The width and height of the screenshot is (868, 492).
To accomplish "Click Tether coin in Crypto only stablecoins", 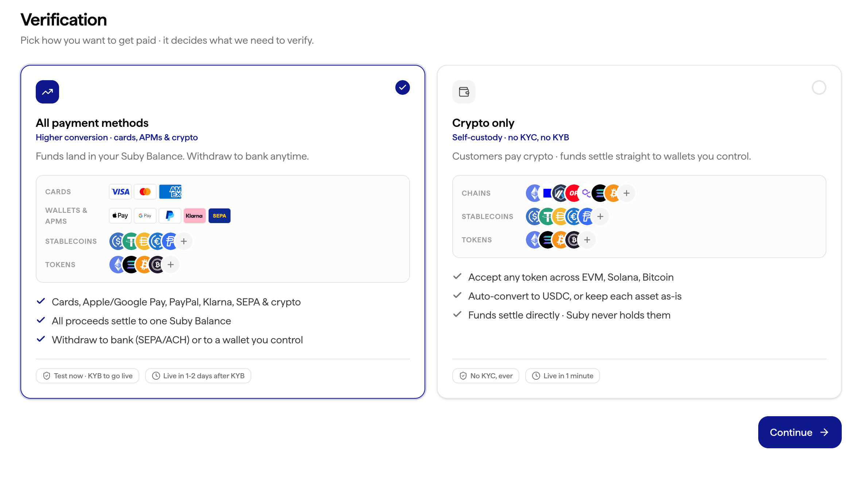I will 547,216.
